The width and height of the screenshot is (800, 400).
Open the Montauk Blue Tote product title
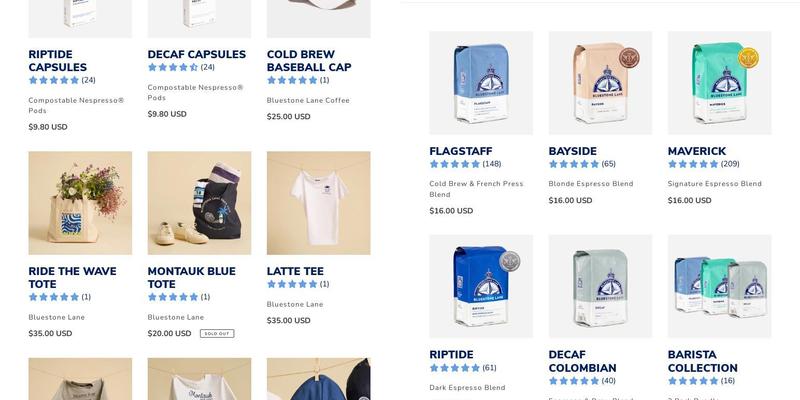[x=191, y=278]
